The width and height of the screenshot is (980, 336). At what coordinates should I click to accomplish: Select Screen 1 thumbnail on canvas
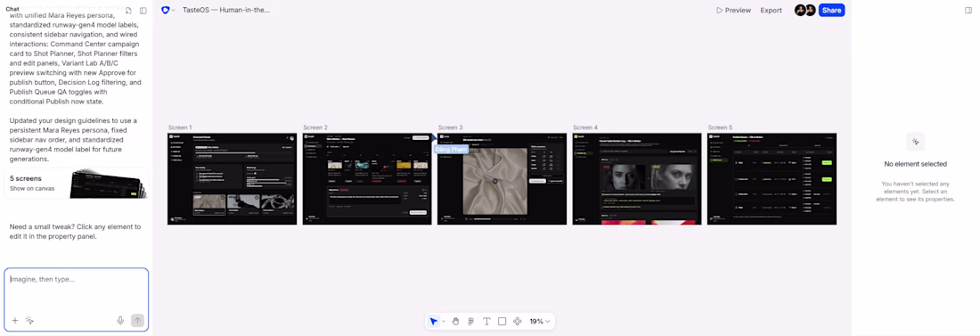click(x=232, y=178)
